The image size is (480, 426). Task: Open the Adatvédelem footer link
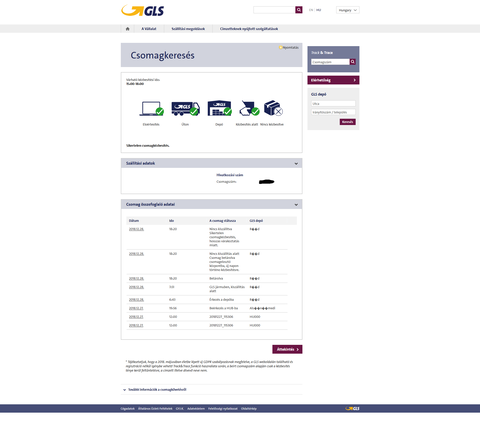[x=196, y=409]
